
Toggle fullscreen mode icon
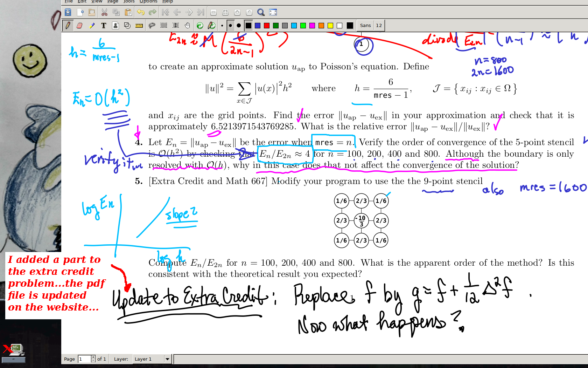(273, 13)
